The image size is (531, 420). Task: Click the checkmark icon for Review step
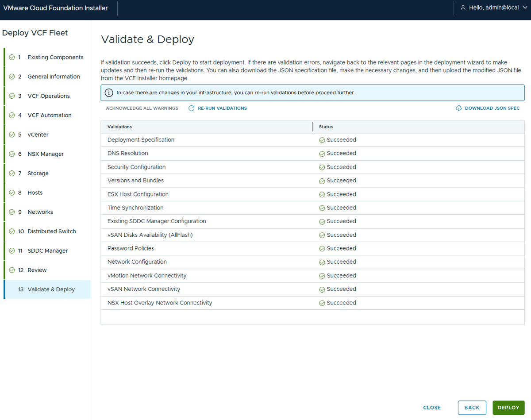(12, 270)
